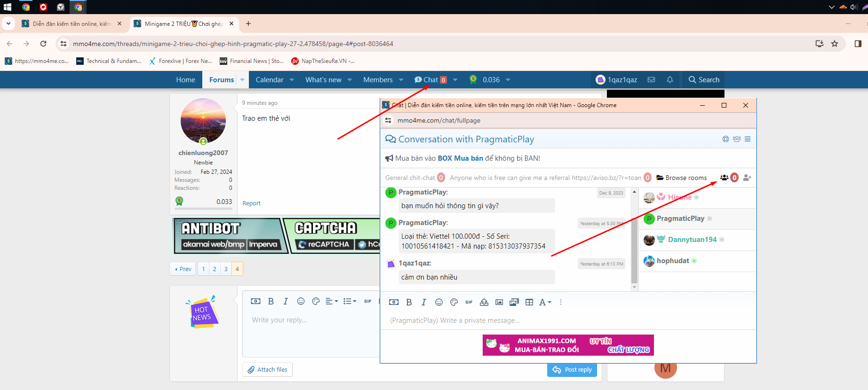Expand Forums dropdown arrow
The image size is (868, 390).
click(x=242, y=80)
